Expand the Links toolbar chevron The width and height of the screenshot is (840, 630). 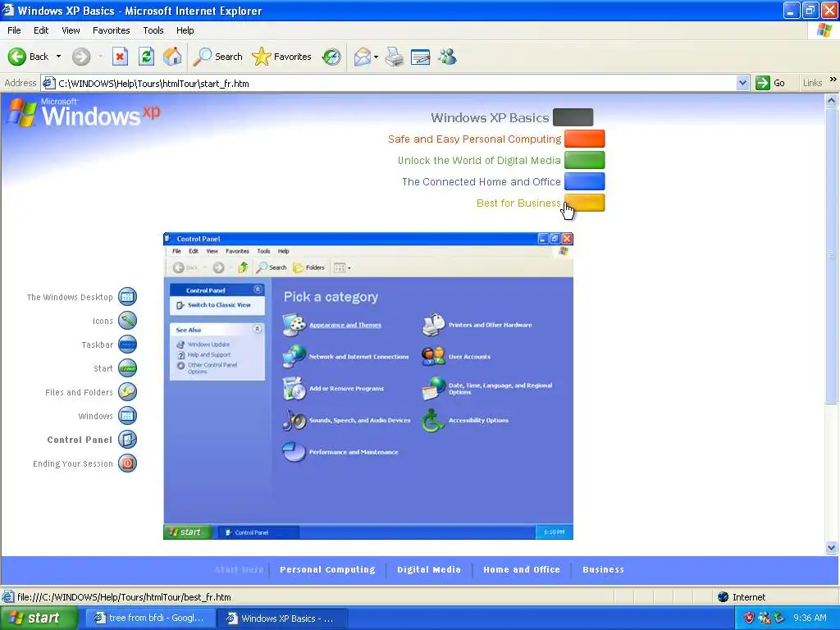[x=833, y=80]
